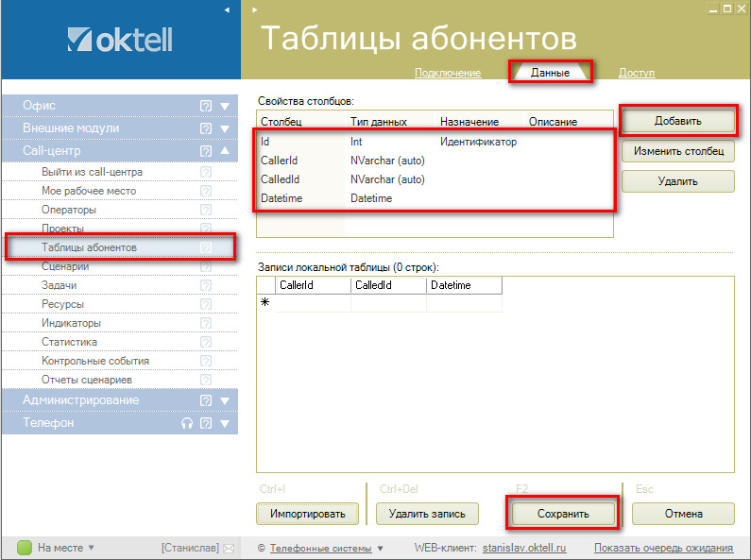Switch to the Доступ tab
The width and height of the screenshot is (751, 560).
click(636, 73)
